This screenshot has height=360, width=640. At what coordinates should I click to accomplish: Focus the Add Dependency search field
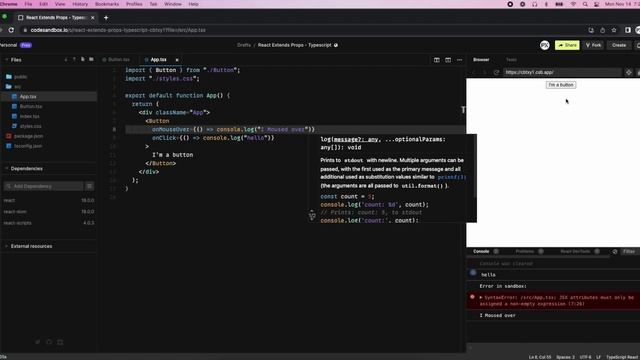pos(43,186)
